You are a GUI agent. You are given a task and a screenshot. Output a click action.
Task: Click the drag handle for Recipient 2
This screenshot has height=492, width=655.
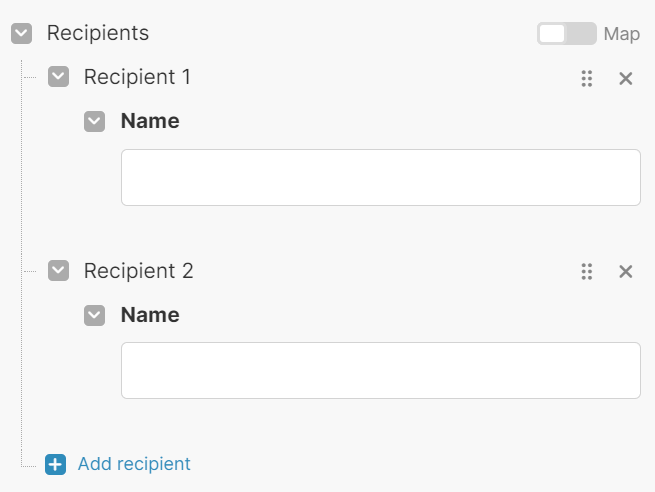coord(587,271)
